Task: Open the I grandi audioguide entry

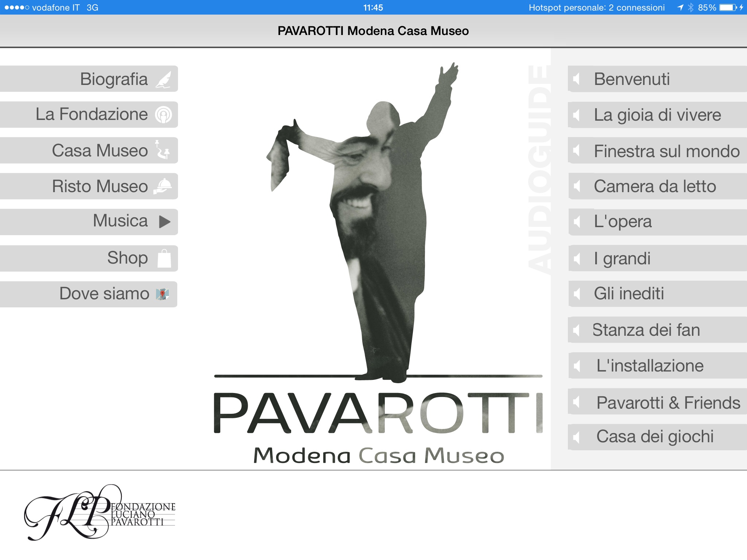Action: 622,258
